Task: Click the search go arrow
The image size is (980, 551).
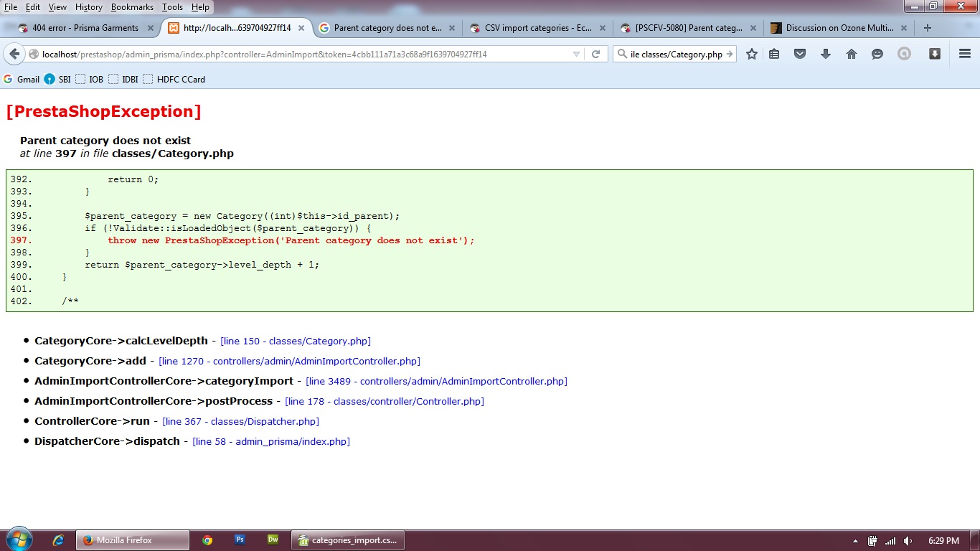Action: click(730, 54)
